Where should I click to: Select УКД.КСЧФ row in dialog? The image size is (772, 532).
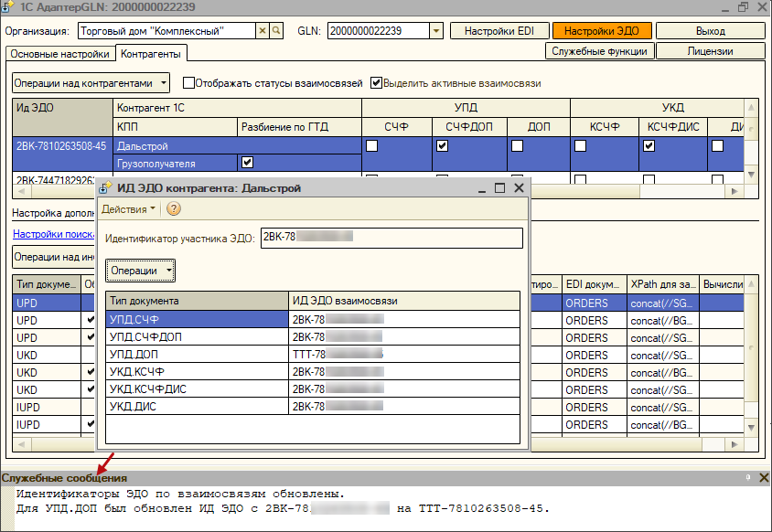[313, 371]
